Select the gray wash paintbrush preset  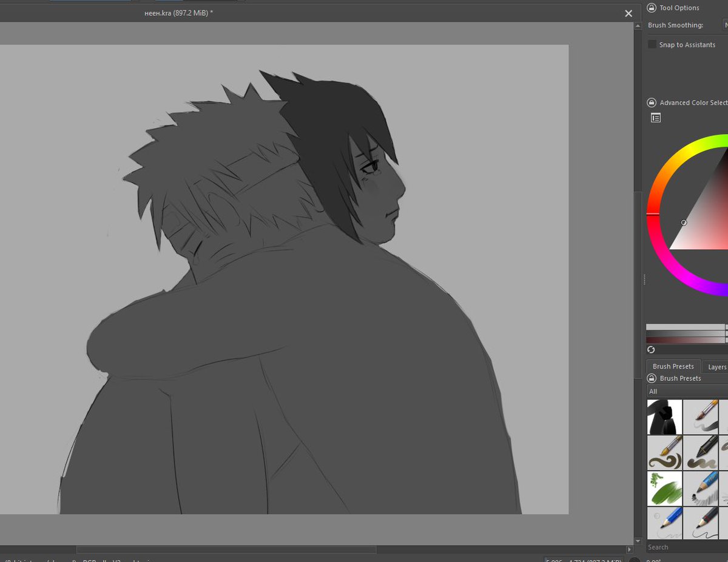pos(701,416)
